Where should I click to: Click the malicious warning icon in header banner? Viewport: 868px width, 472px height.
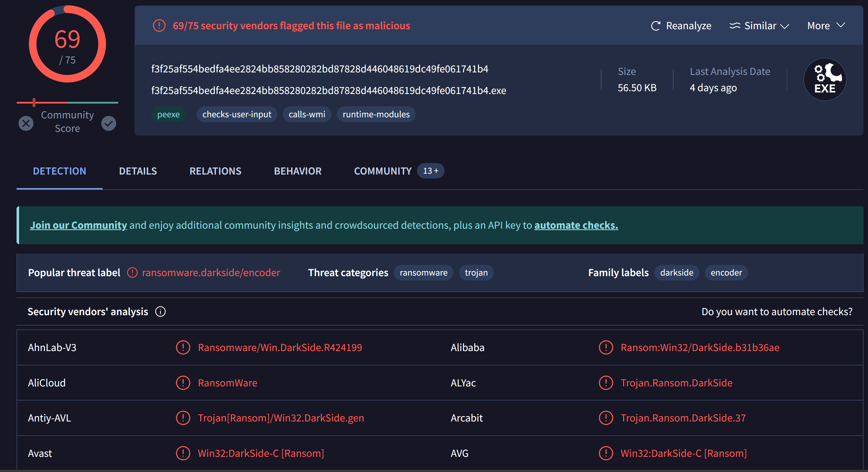[x=159, y=26]
